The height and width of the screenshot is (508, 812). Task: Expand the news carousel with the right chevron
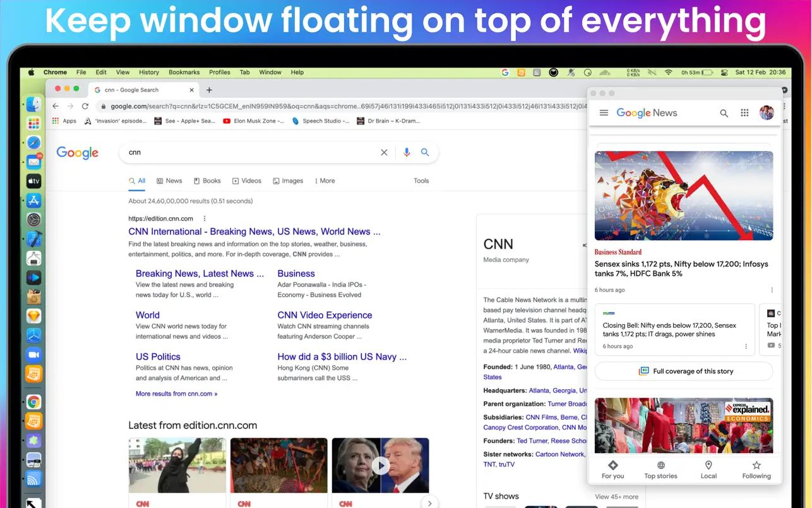[x=429, y=502]
